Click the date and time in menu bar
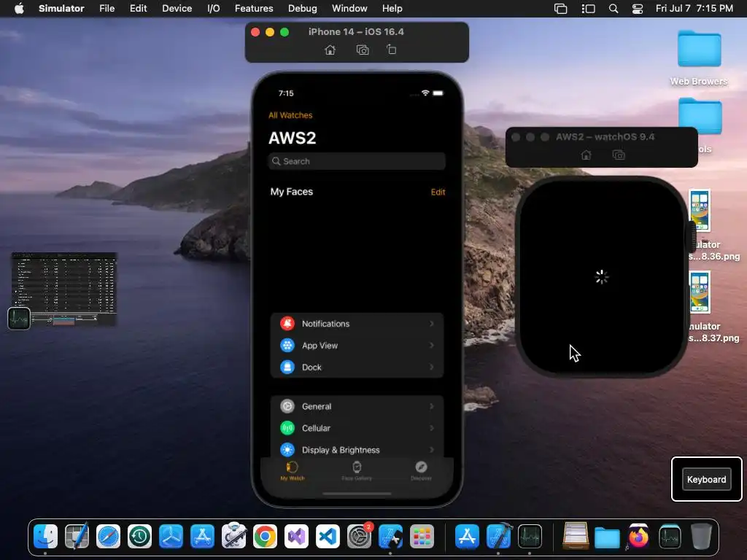Image resolution: width=747 pixels, height=560 pixels. pyautogui.click(x=694, y=9)
